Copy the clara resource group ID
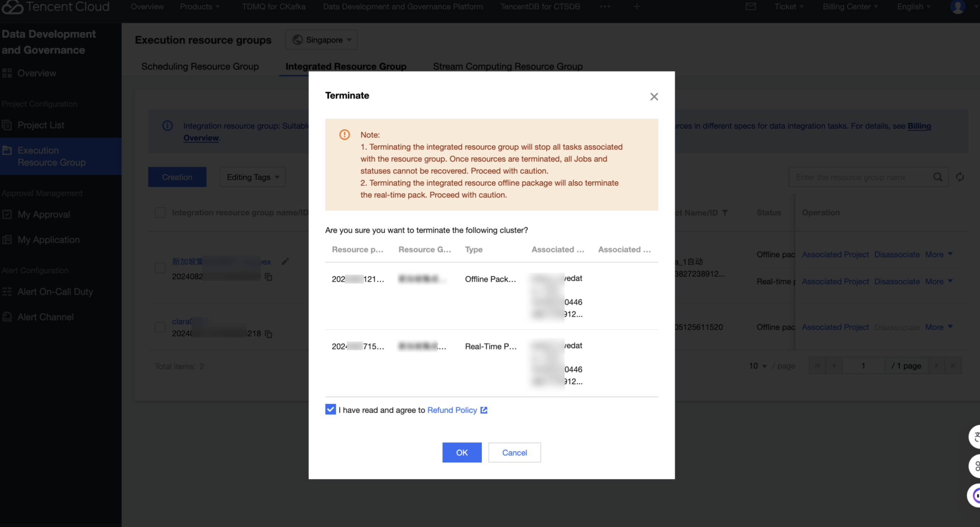This screenshot has height=527, width=980. point(268,334)
